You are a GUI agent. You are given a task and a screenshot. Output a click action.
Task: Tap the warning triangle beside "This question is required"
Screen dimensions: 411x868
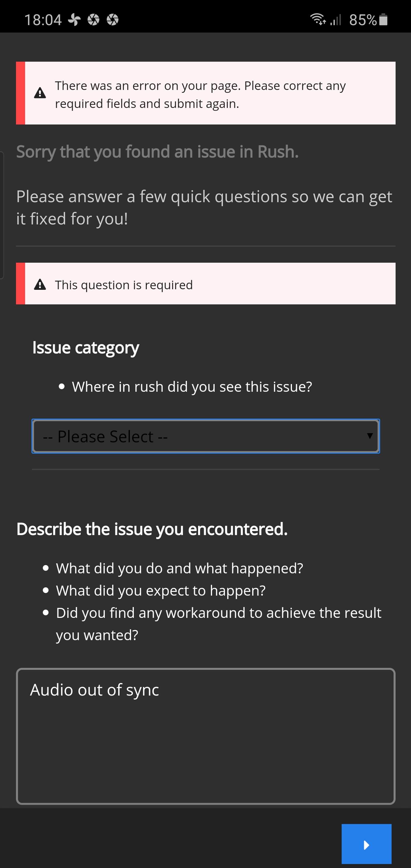tap(40, 284)
